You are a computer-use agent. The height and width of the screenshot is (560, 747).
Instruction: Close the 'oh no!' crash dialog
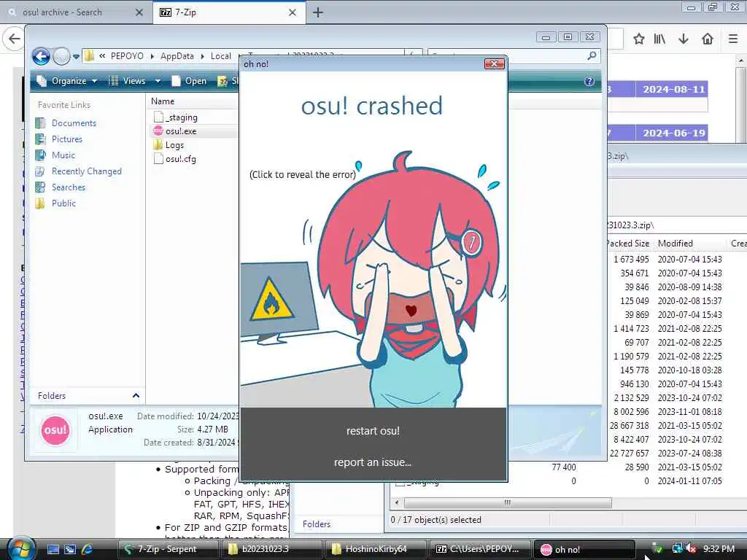[494, 64]
